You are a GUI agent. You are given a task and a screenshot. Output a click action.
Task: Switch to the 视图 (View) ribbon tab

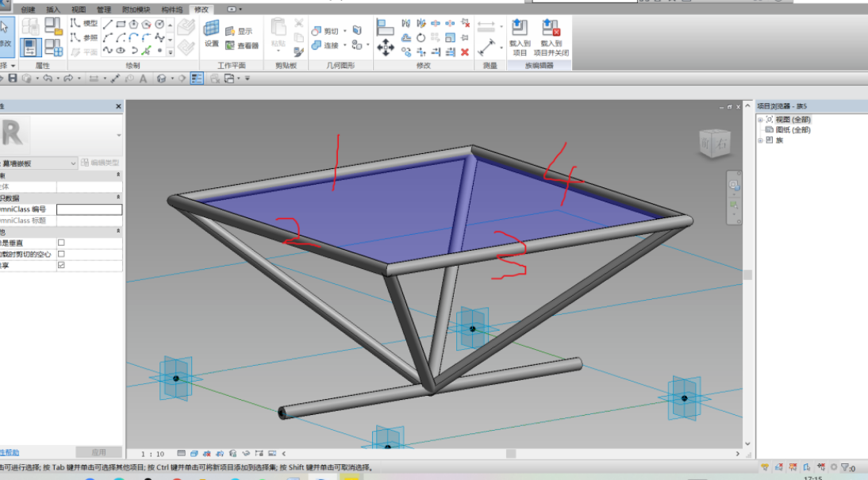click(79, 10)
